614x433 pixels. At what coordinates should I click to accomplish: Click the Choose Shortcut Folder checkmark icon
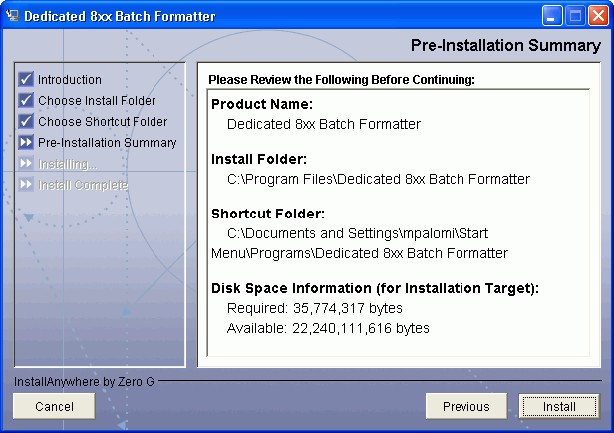(x=26, y=121)
